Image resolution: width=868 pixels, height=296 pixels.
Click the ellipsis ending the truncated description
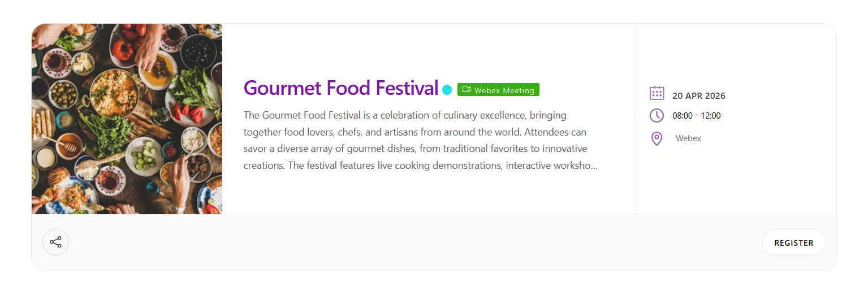[594, 166]
